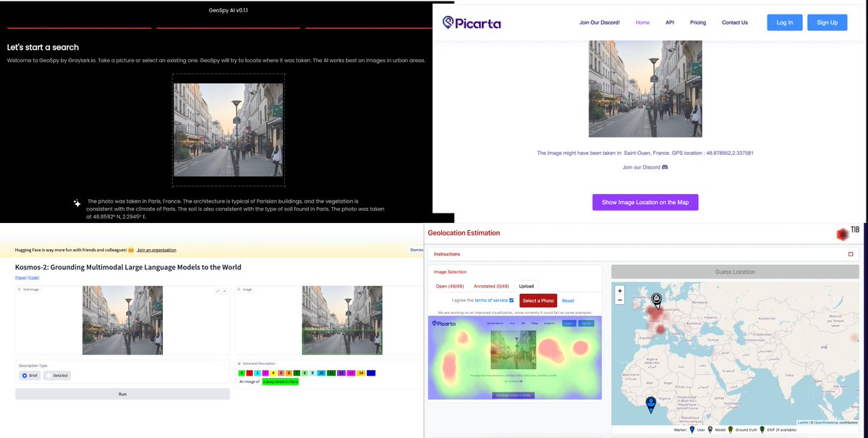Open the terms of service link
Image resolution: width=868 pixels, height=438 pixels.
[x=491, y=300]
